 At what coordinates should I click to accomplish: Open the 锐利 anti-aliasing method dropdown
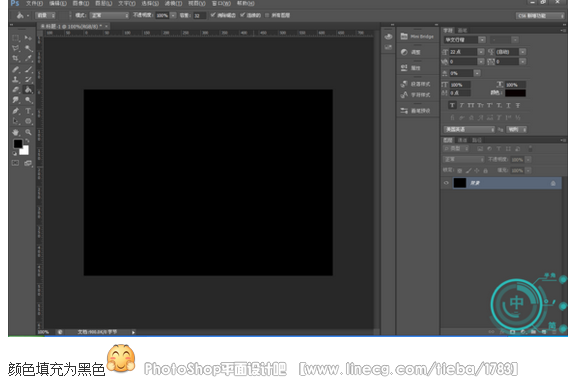(x=516, y=129)
